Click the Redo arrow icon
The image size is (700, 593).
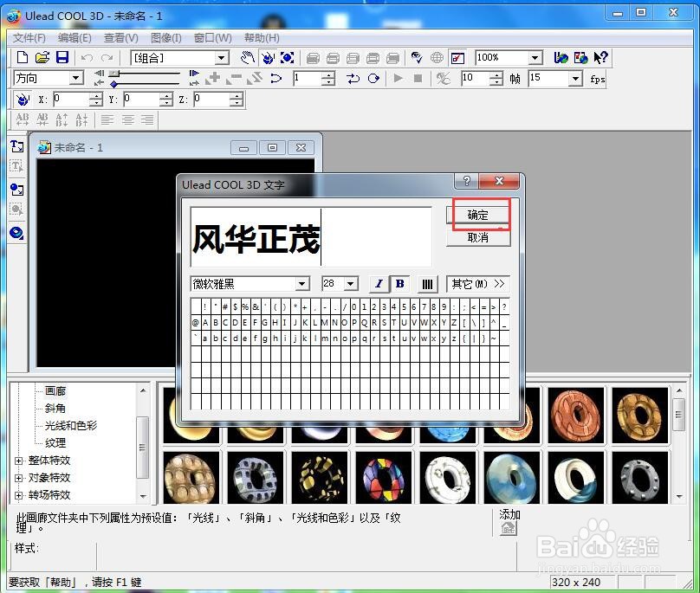click(x=107, y=57)
